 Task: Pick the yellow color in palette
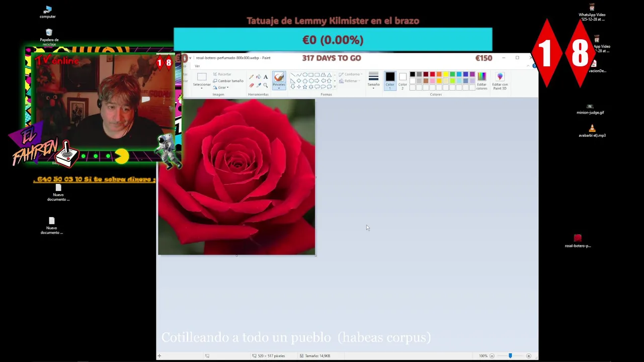(x=446, y=74)
